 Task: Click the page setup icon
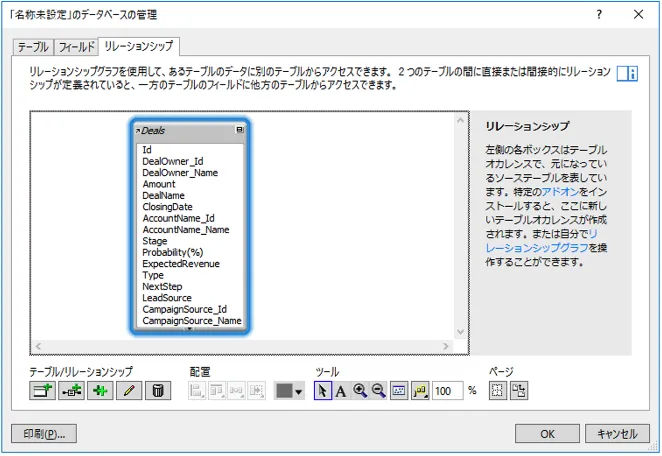pyautogui.click(x=519, y=391)
